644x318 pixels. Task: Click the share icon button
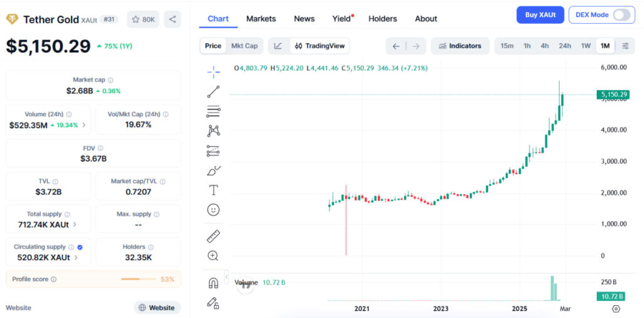pos(172,19)
